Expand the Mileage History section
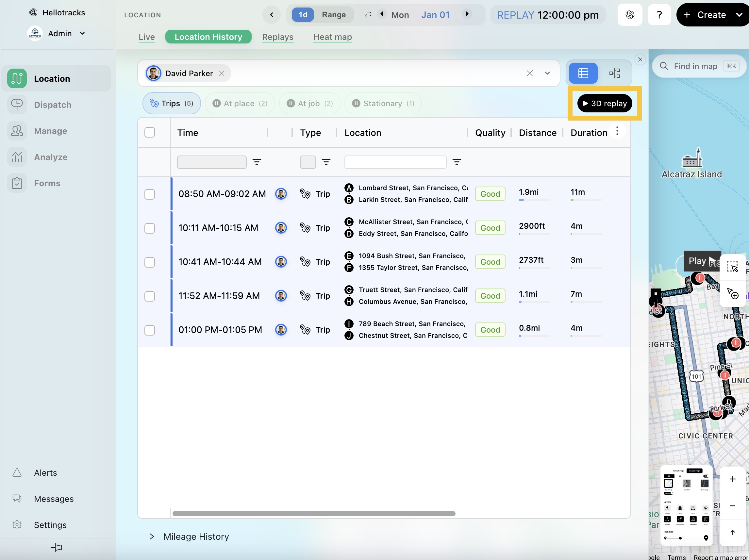This screenshot has width=749, height=560. (x=189, y=536)
